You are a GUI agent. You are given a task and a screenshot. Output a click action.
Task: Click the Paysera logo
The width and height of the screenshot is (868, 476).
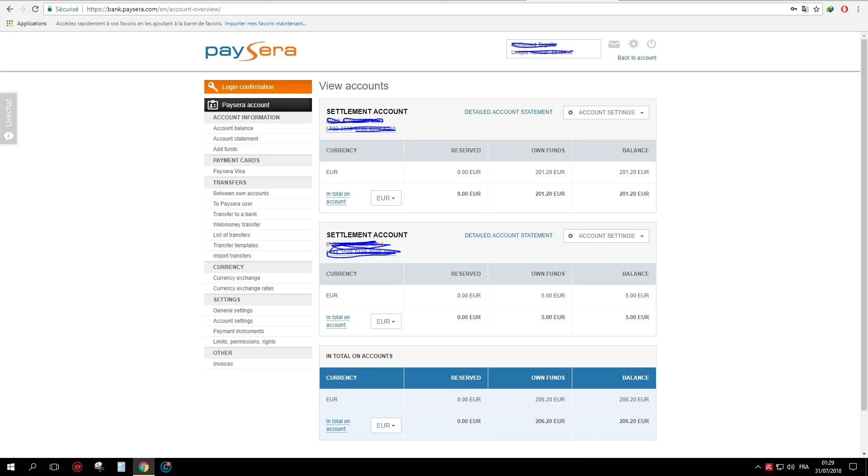click(x=250, y=52)
